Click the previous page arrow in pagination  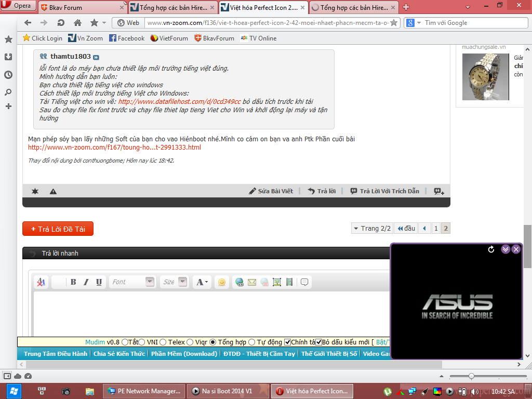click(424, 229)
